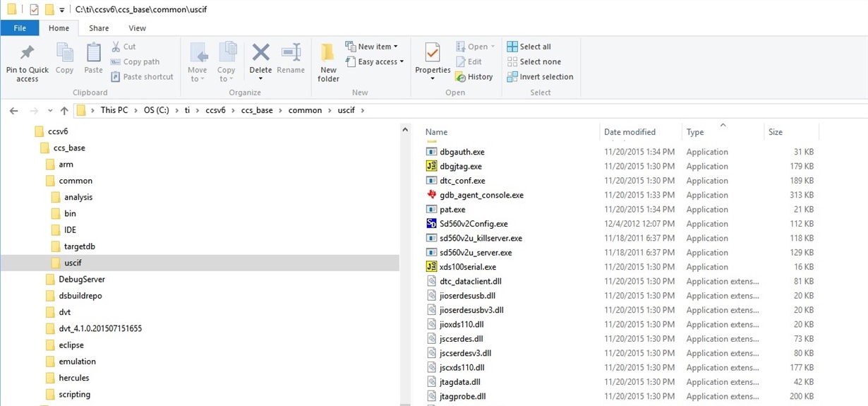Select sd560v2u_killserver.exe file icon
Image resolution: width=868 pixels, height=406 pixels.
(x=432, y=238)
